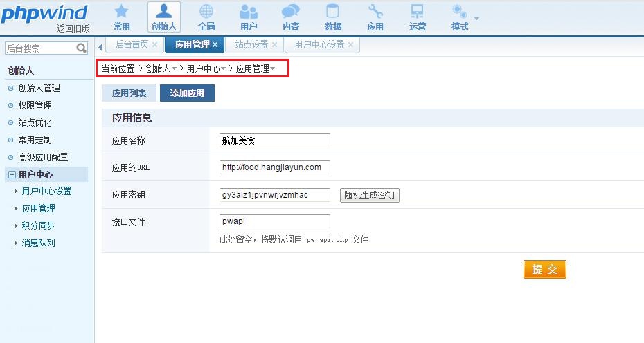The height and width of the screenshot is (343, 644).
Task: Open 常用定制 in sidebar
Action: pos(35,140)
